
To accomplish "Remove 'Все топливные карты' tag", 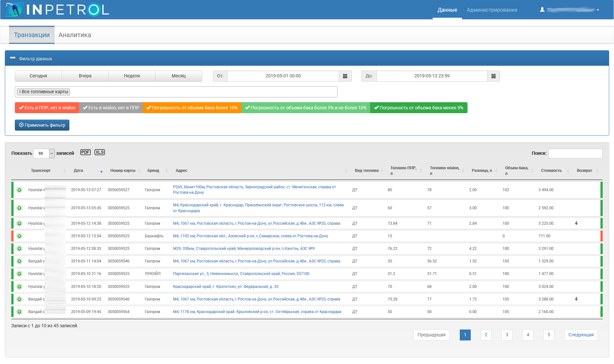I will (x=20, y=92).
